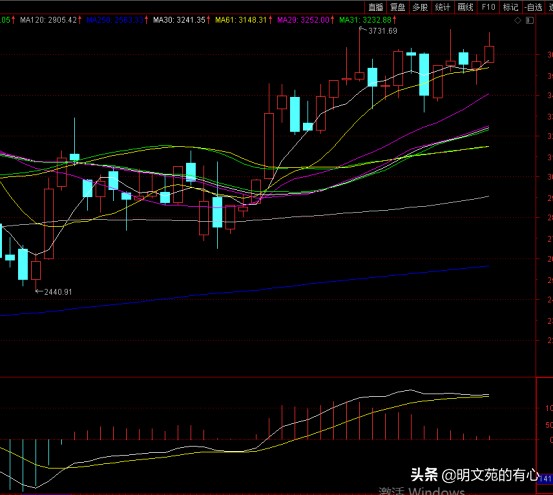The image size is (553, 495).
Task: Toggle the side panel layout icon
Action: pos(530,20)
